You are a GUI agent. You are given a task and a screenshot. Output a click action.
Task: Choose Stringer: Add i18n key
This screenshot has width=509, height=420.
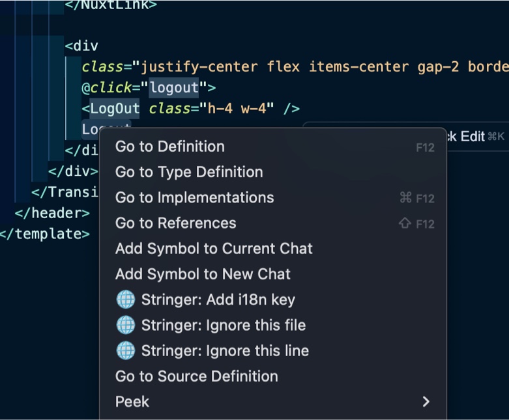272,300
